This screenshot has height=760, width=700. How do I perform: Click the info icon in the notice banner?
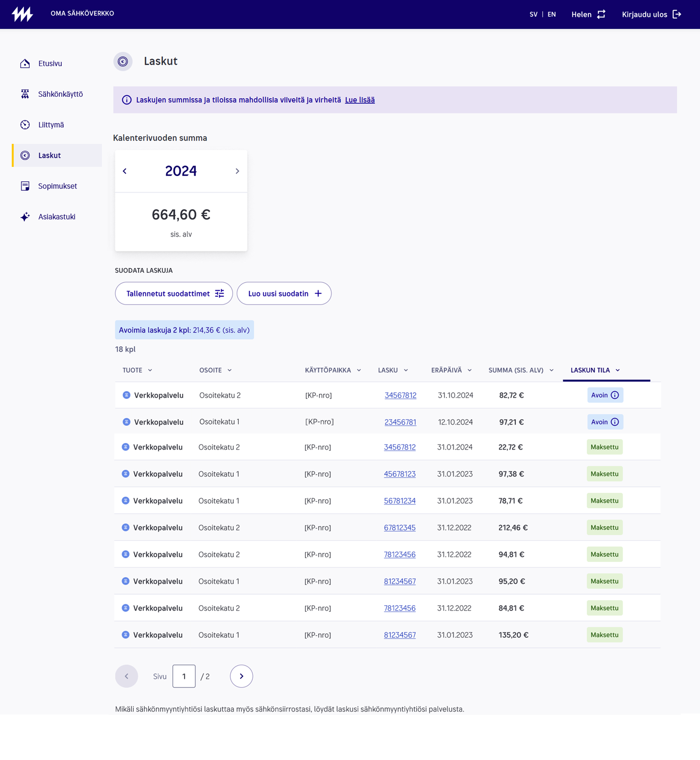(x=127, y=100)
